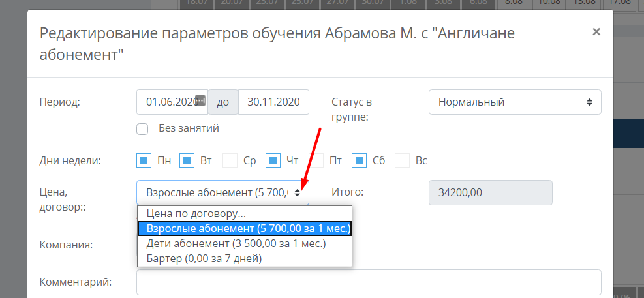Click the Компания label
Screen dimensions: 644x298
[x=66, y=245]
